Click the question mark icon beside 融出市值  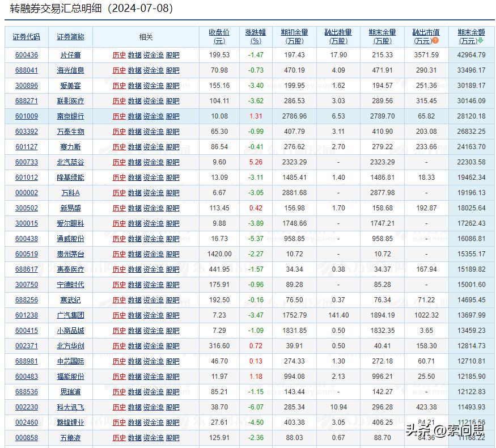pyautogui.click(x=435, y=40)
